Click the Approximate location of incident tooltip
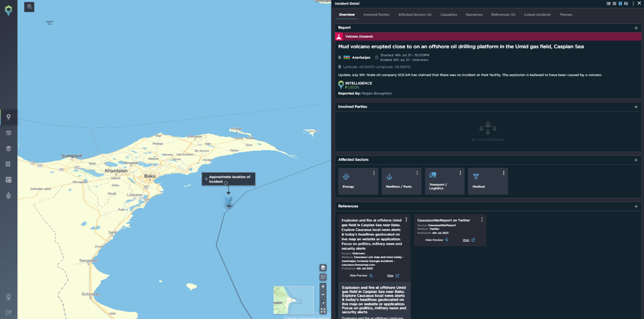The width and height of the screenshot is (644, 319). point(229,179)
